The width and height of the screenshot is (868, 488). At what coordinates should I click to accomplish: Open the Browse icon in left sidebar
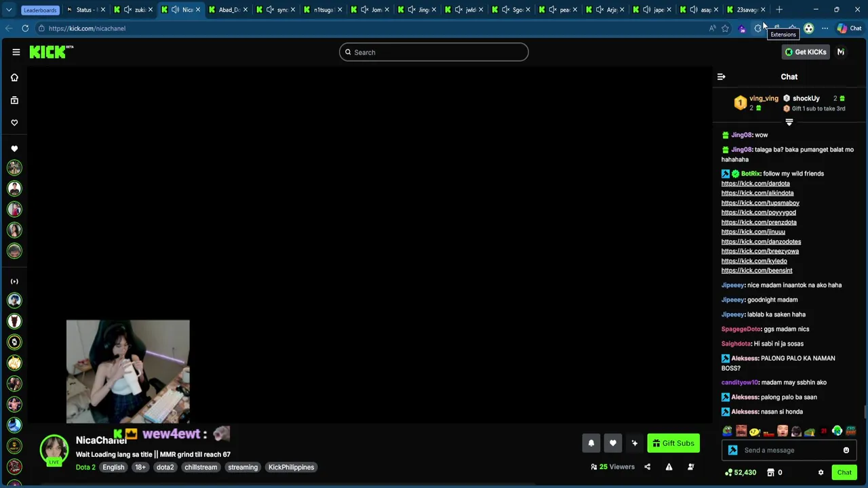tap(14, 100)
